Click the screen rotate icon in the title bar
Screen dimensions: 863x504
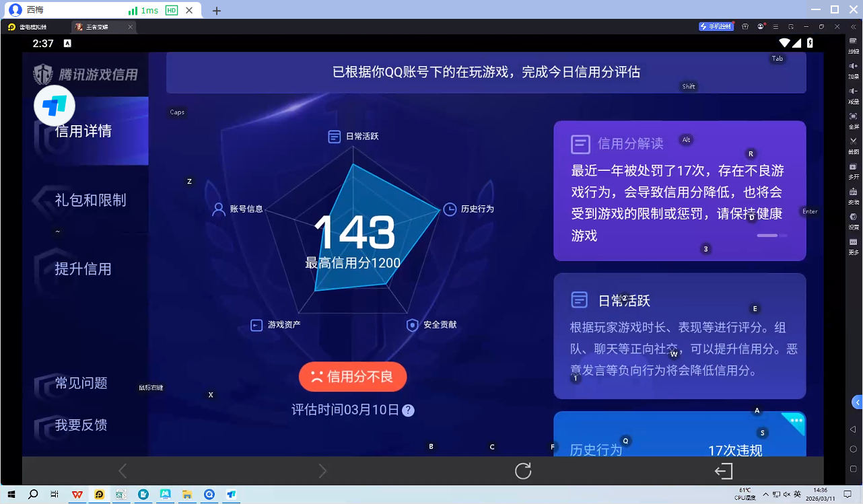point(791,26)
